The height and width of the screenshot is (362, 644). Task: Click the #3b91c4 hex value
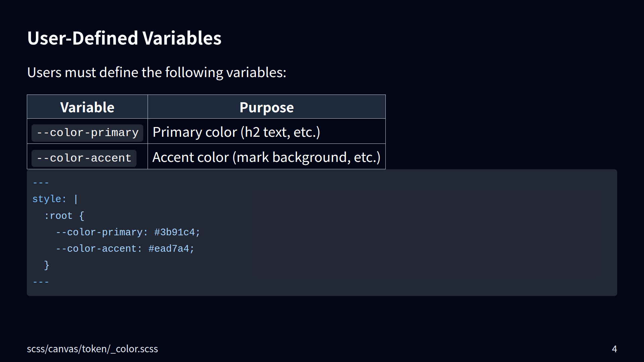(174, 232)
